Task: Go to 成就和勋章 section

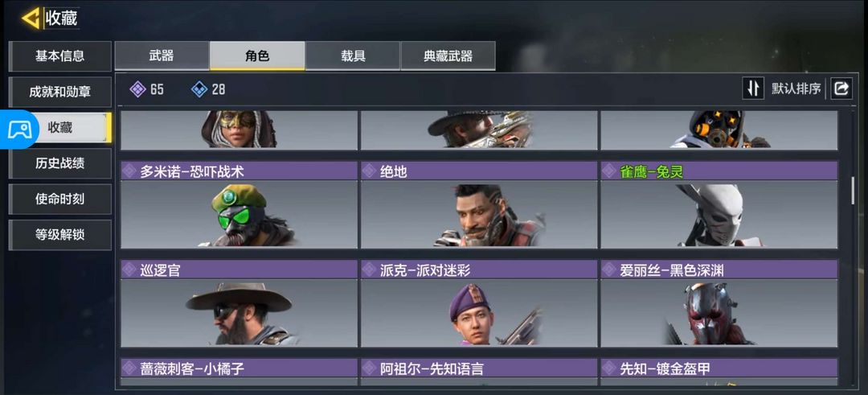Action: click(x=59, y=92)
